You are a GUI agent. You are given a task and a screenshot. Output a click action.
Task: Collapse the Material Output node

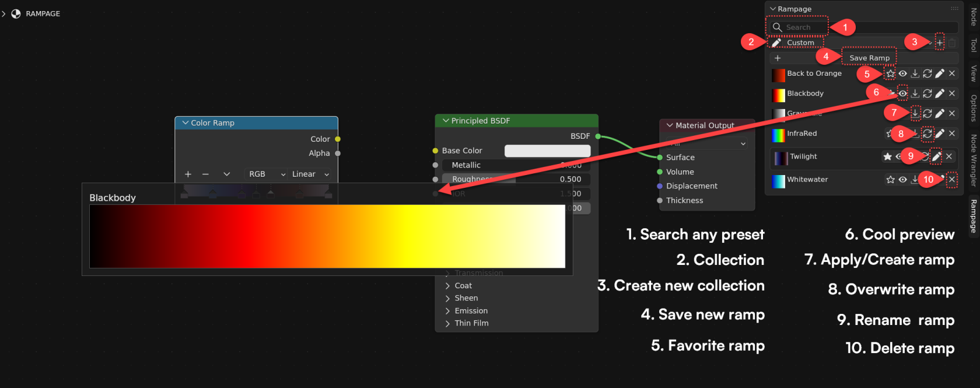[670, 125]
